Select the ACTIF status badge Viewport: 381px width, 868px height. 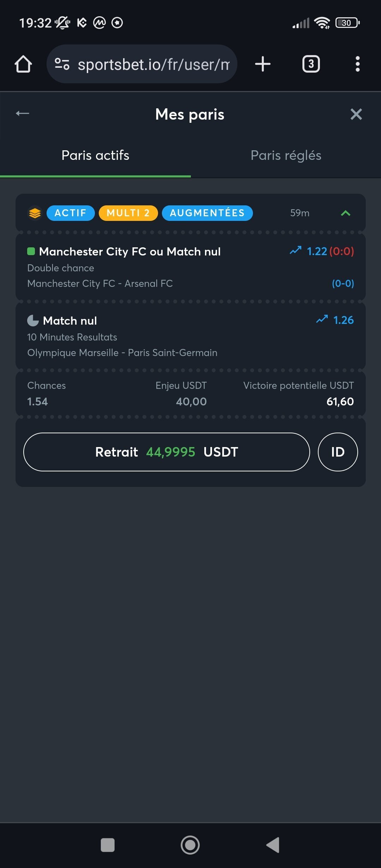click(71, 213)
